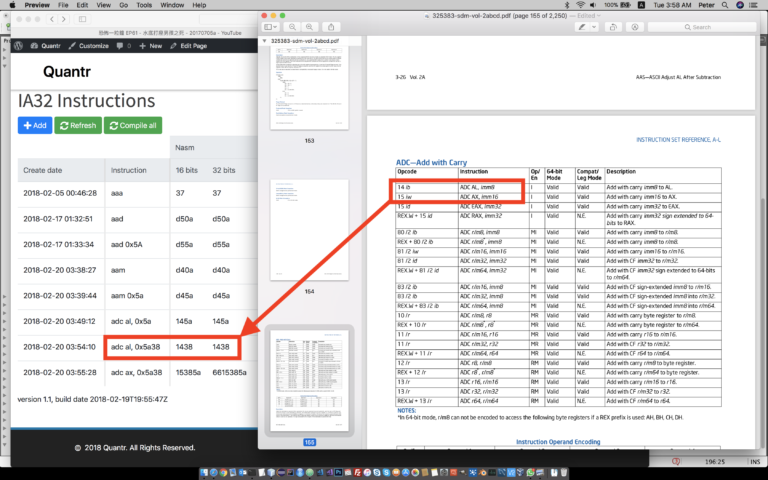
Task: Click the 6615385a value cell
Action: click(x=229, y=372)
